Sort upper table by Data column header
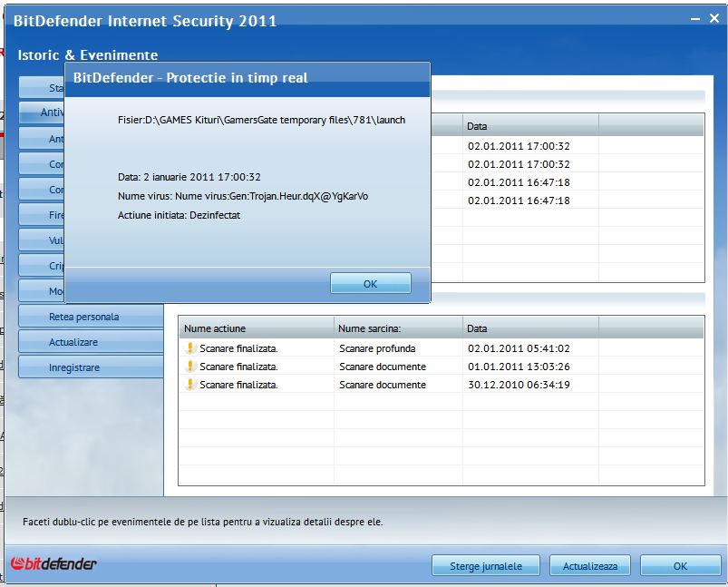 coord(530,126)
